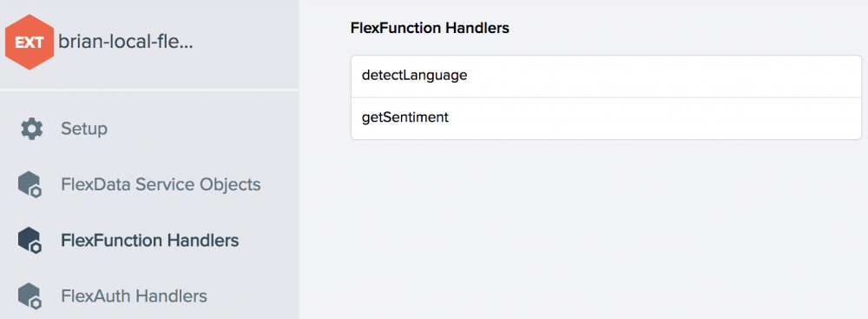Image resolution: width=868 pixels, height=319 pixels.
Task: Select the getSentiment list row
Action: (606, 118)
